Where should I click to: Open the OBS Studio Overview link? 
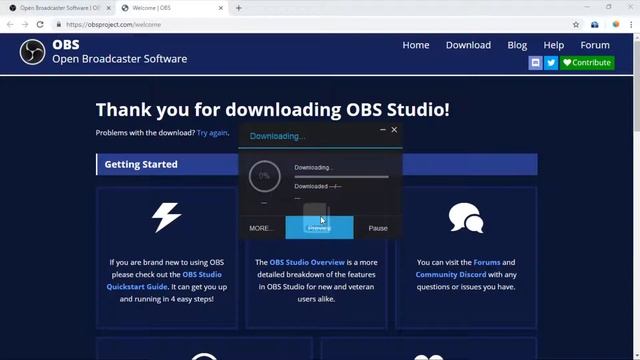pos(307,262)
